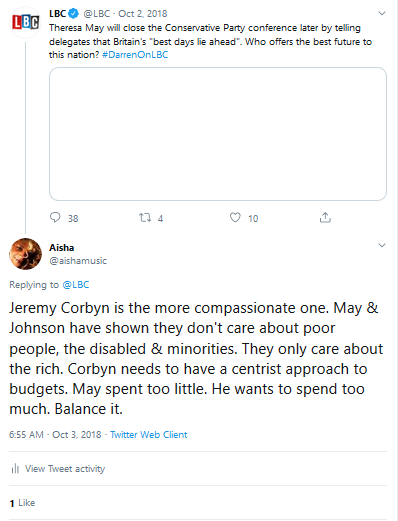The width and height of the screenshot is (398, 521).
Task: Click the Tweet activity bar chart icon
Action: click(15, 469)
